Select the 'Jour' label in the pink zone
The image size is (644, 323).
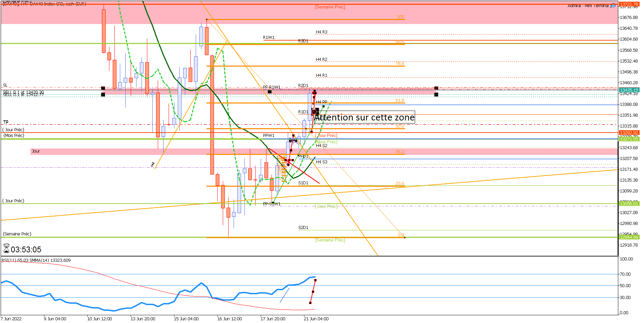(x=36, y=151)
